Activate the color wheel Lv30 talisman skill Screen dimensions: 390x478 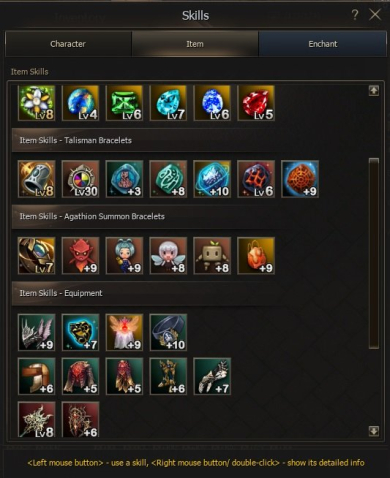tap(81, 179)
